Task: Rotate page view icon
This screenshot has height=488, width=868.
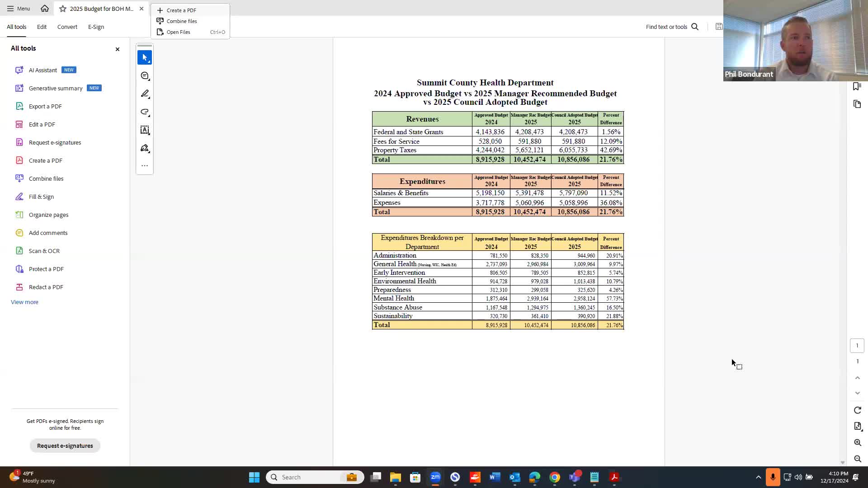Action: (858, 410)
